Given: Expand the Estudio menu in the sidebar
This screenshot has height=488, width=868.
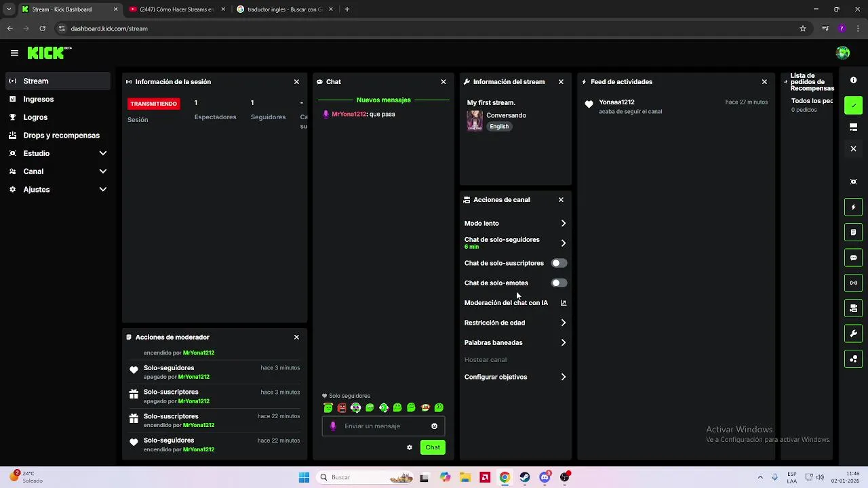Looking at the screenshot, I should point(103,153).
